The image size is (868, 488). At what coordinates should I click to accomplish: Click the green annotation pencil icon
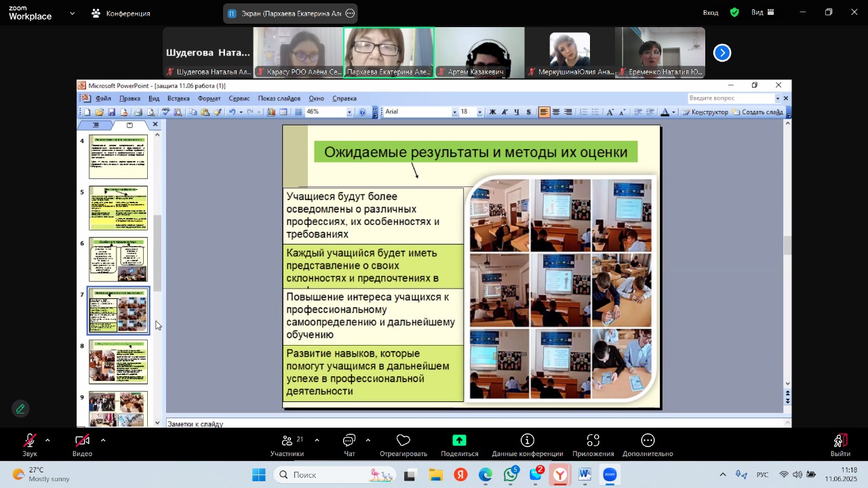pos(20,409)
